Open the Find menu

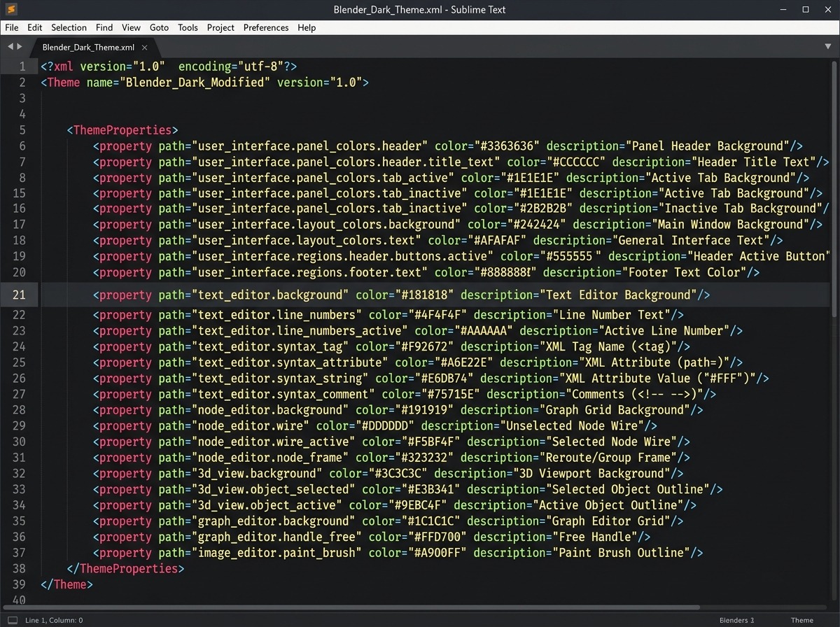point(104,27)
